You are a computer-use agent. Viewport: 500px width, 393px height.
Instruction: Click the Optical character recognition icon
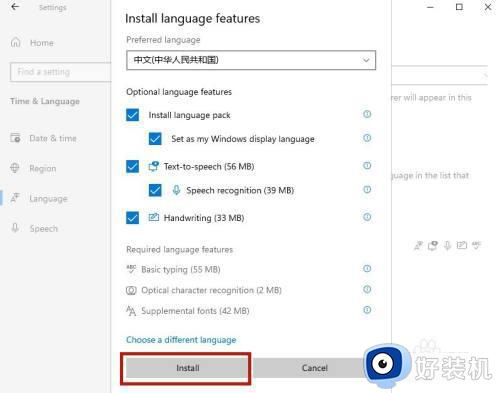[x=131, y=290]
